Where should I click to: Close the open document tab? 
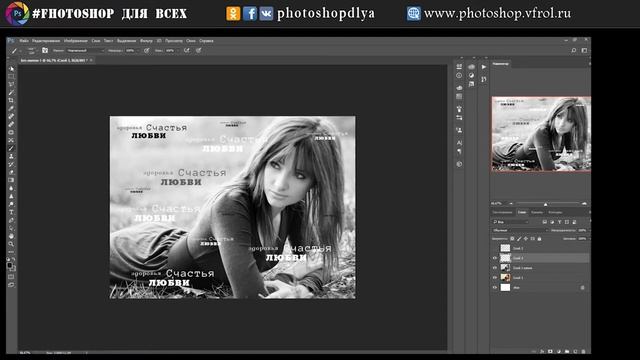(x=91, y=60)
